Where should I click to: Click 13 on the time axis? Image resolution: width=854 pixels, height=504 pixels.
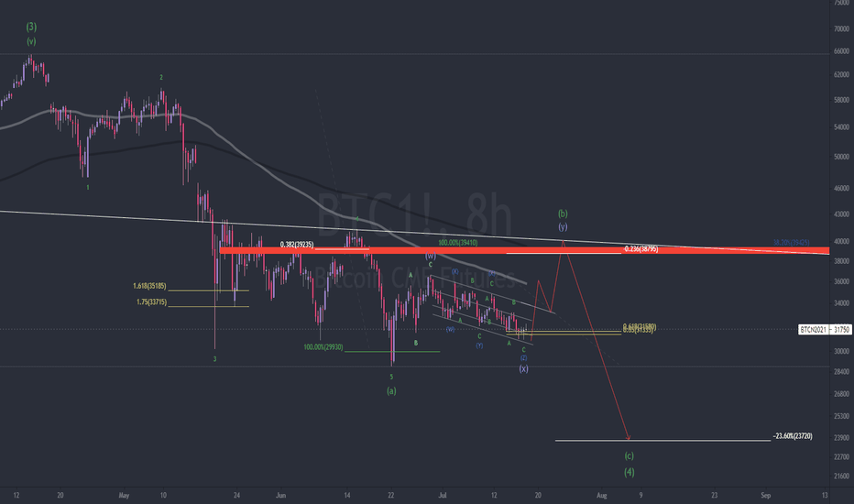[825, 495]
